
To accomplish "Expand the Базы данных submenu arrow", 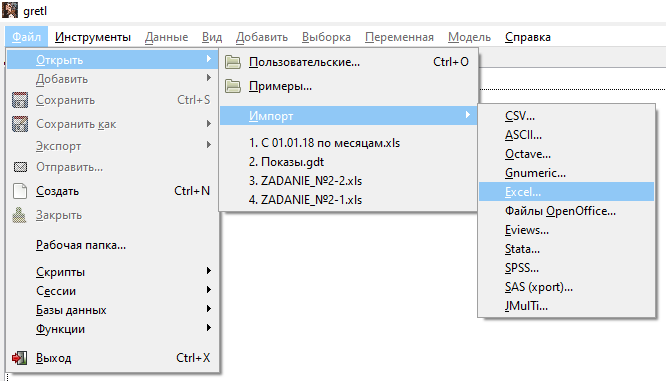I will pos(209,309).
